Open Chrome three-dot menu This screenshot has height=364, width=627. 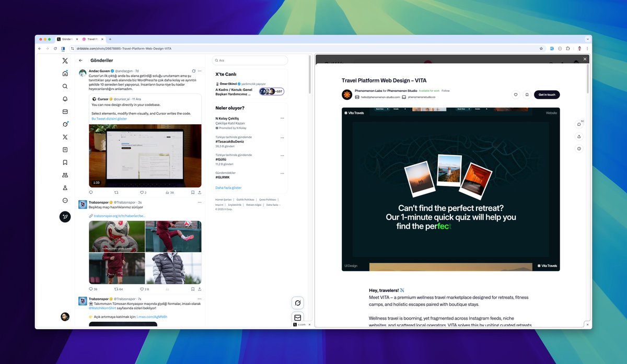587,48
